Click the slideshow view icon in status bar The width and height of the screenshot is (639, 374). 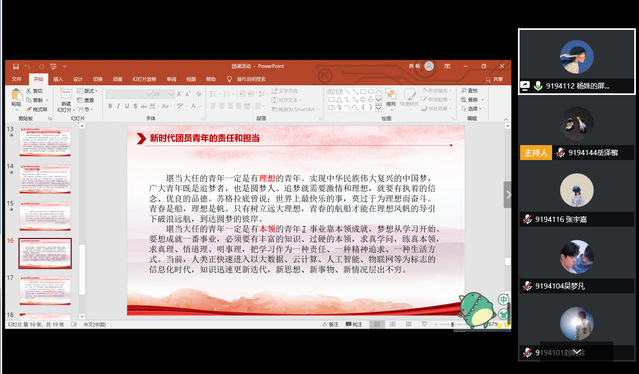[x=424, y=324]
